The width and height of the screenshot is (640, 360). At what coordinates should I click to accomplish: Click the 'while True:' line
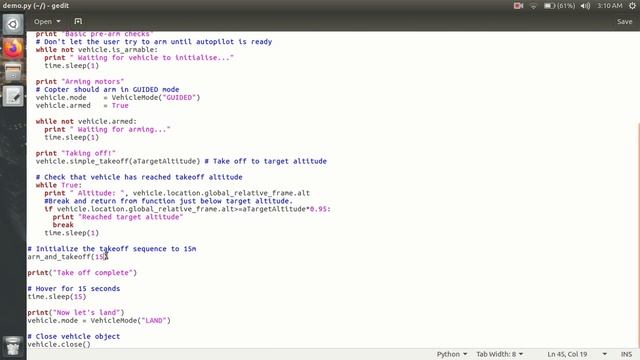[59, 185]
